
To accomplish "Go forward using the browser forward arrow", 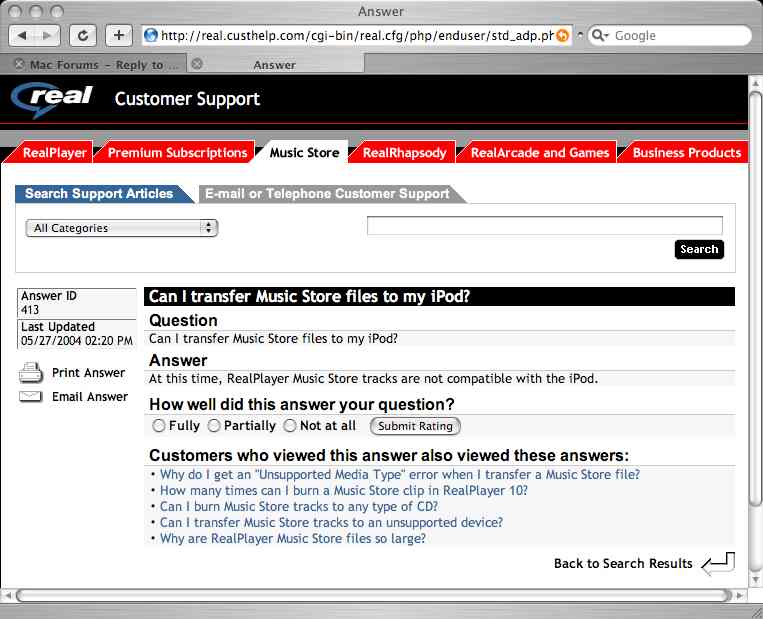I will click(x=47, y=36).
